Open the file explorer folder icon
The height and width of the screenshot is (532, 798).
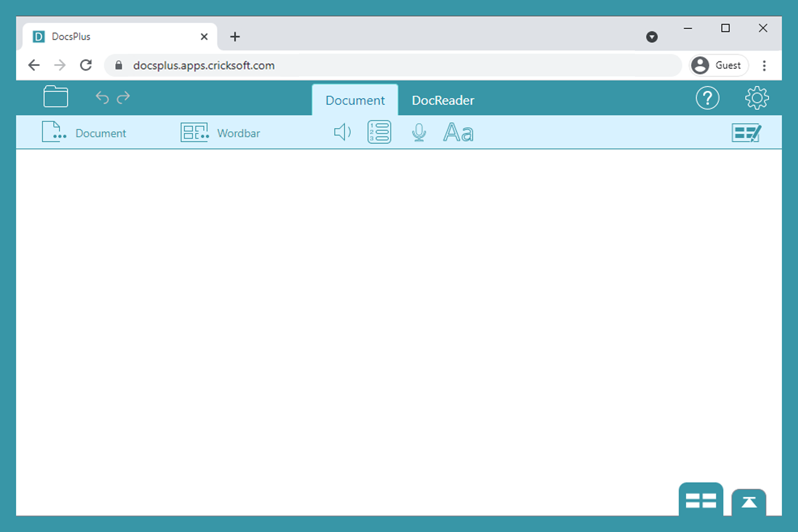[56, 97]
